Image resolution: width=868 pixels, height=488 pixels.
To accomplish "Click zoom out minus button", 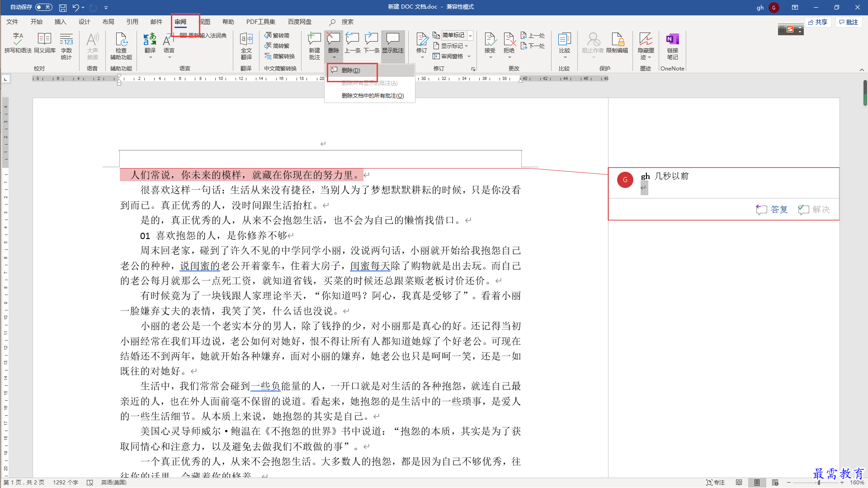I will (x=789, y=483).
